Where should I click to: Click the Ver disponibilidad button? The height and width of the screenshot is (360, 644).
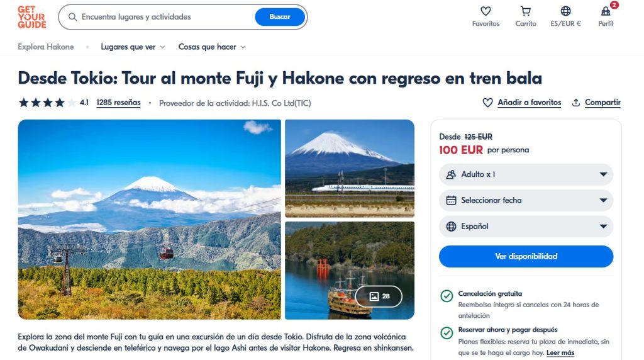[x=526, y=256]
